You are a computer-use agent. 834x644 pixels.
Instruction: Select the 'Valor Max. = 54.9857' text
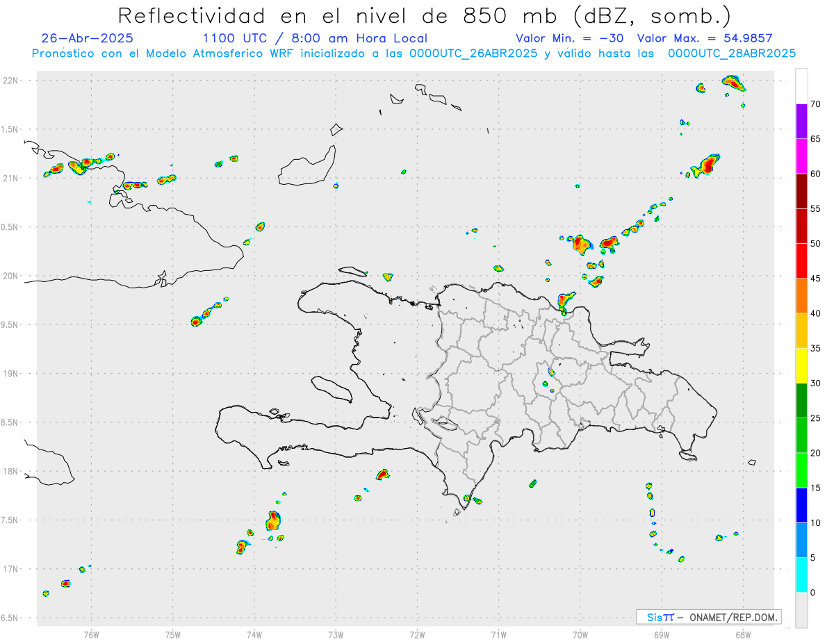click(x=705, y=38)
